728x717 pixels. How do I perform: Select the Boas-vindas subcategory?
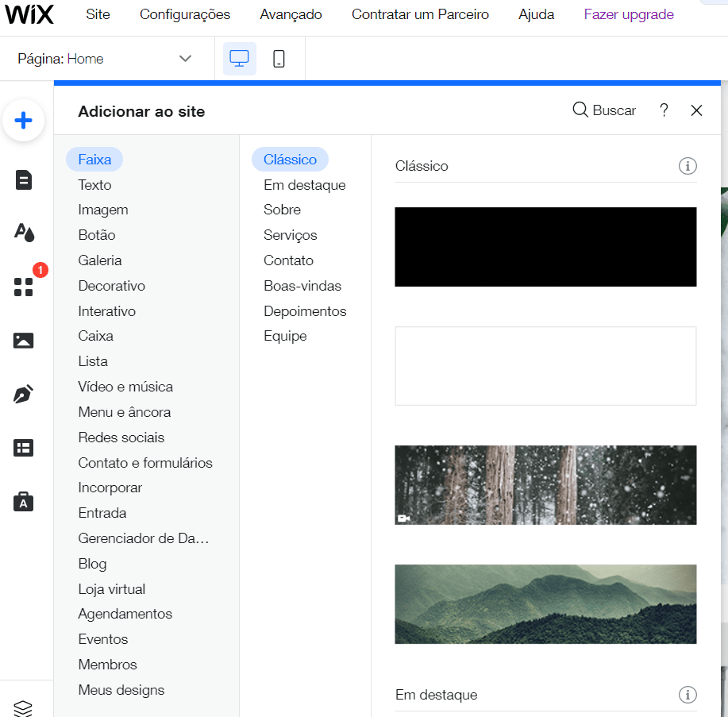(x=302, y=286)
